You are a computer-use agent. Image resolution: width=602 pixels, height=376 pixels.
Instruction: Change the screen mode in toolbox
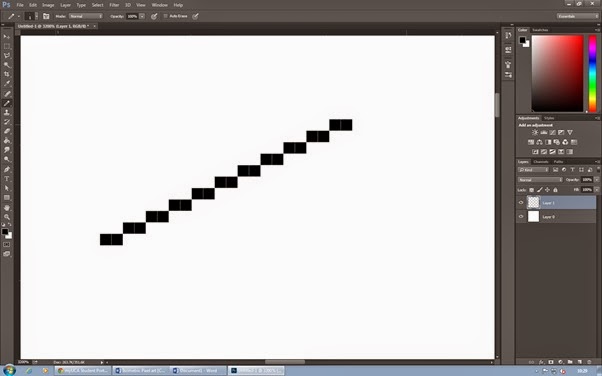coord(7,254)
